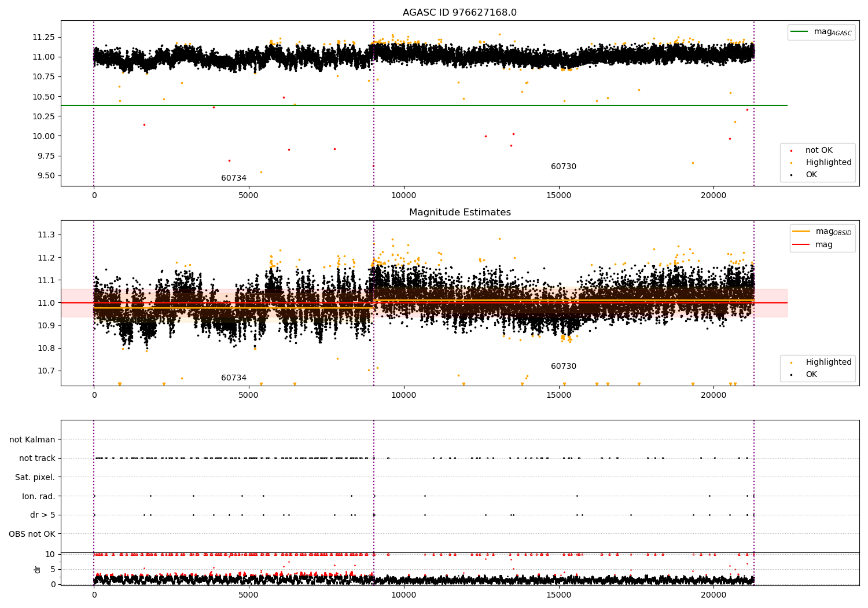Click "Highlighted" in the top plot legend
The image size is (868, 608).
(x=828, y=163)
